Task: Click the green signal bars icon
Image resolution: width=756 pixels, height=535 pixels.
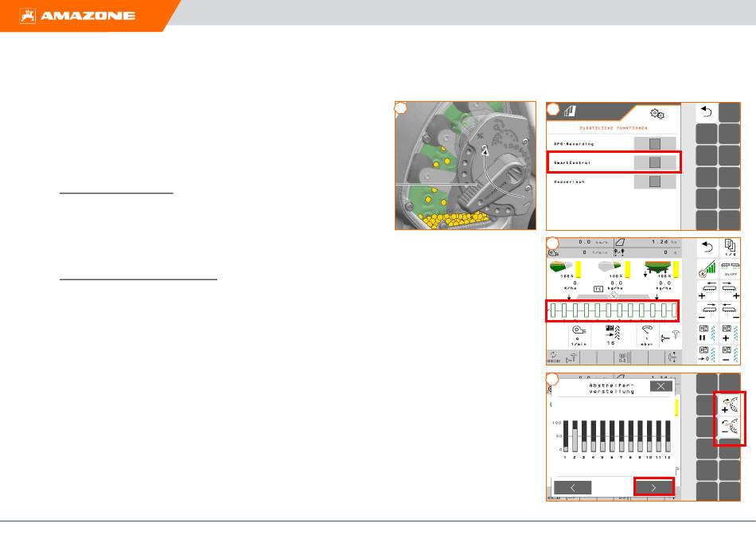Action: 707,271
